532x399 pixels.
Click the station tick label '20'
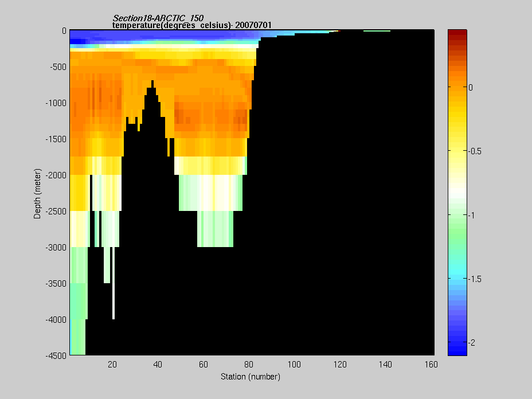click(112, 365)
